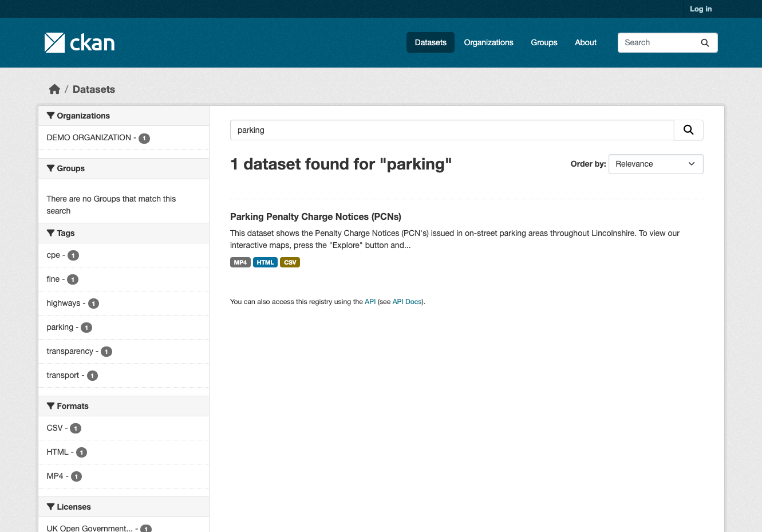Click the dataset search box containing parking
The height and width of the screenshot is (532, 762).
click(x=452, y=130)
